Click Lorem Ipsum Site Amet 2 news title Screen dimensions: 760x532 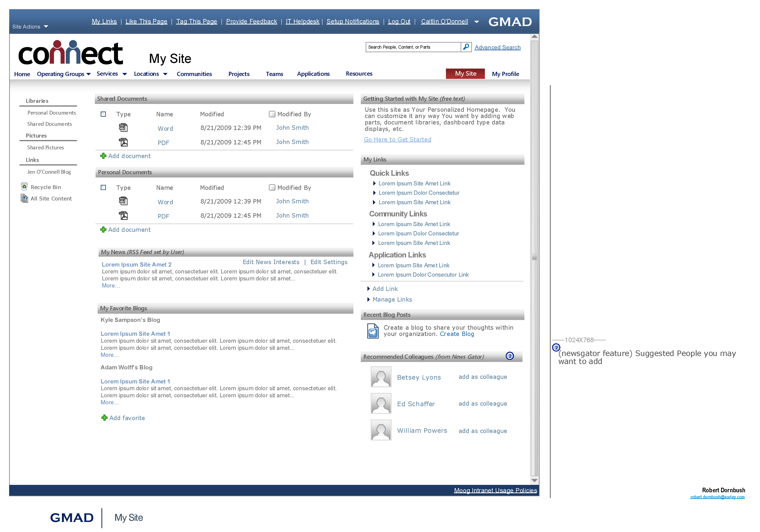point(137,264)
